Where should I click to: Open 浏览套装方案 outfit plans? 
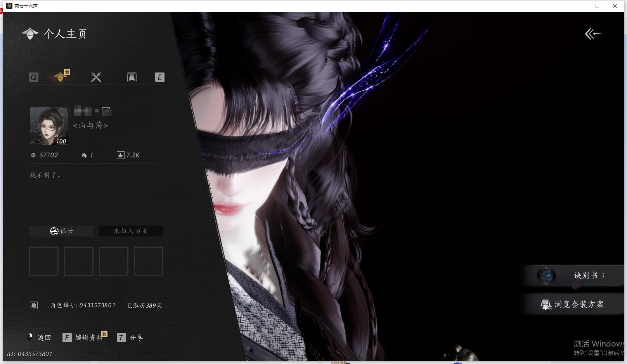point(573,304)
